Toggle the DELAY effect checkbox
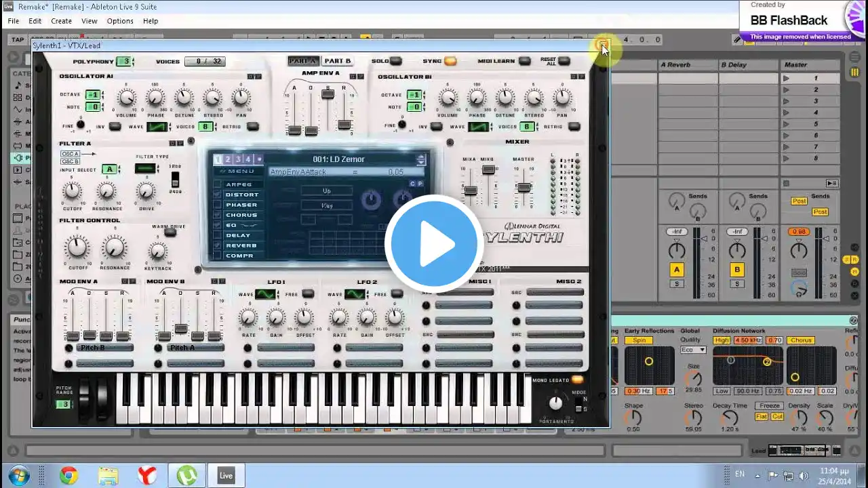This screenshot has width=868, height=488. [x=218, y=235]
